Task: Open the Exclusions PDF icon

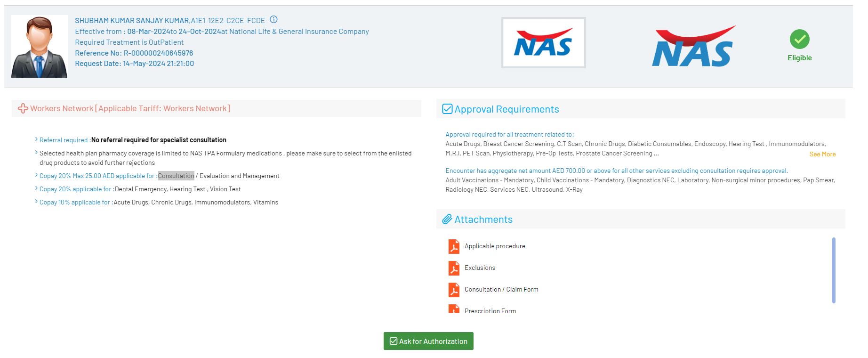Action: pyautogui.click(x=454, y=268)
